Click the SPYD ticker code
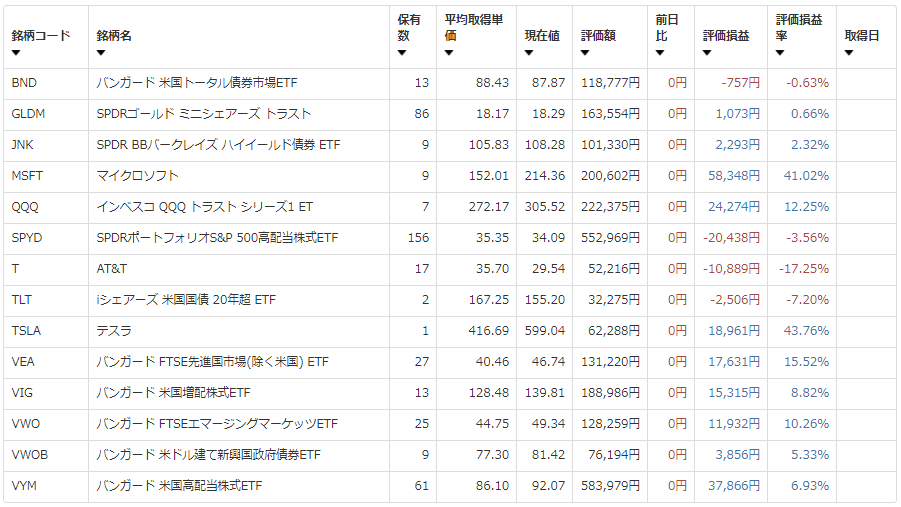The image size is (901, 507). (x=27, y=238)
